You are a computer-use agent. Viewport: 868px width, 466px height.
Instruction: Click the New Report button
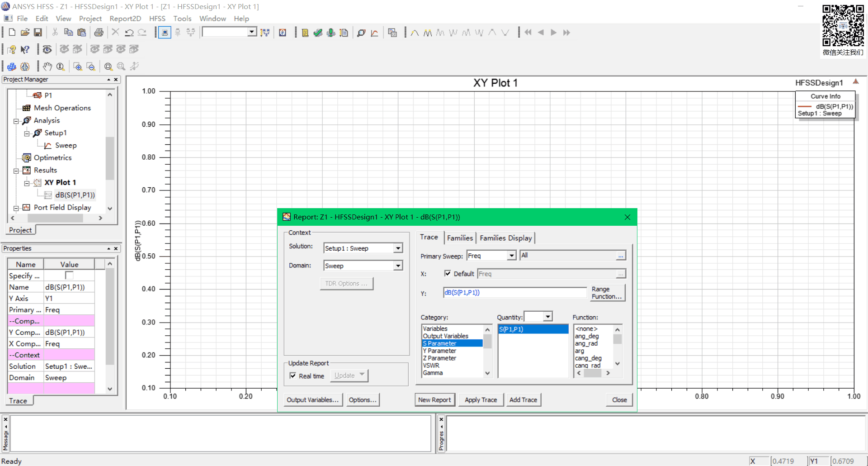click(x=434, y=400)
